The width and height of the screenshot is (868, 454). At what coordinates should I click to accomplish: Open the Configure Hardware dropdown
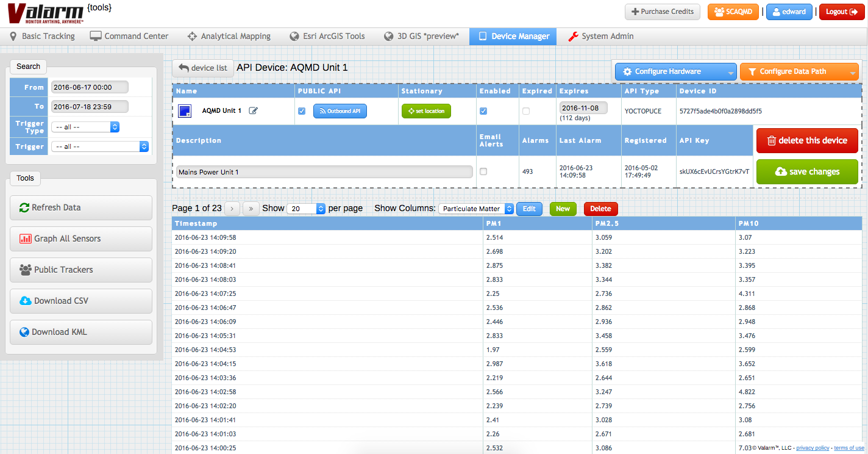pos(675,71)
